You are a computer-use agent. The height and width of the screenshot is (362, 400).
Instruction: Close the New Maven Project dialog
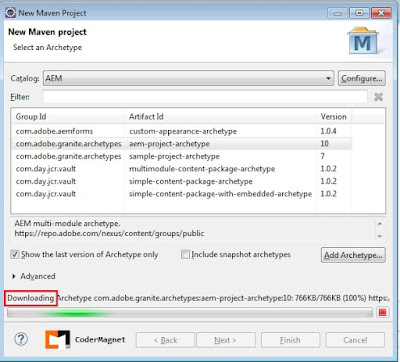[380, 13]
